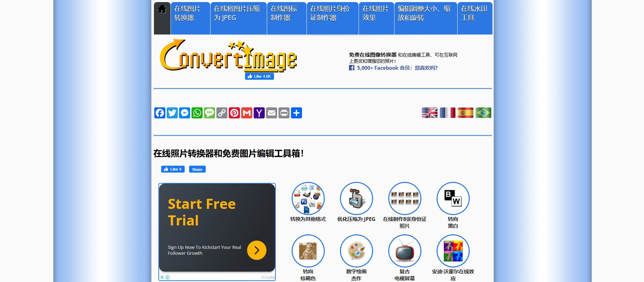Share via Messenger icon
The height and width of the screenshot is (282, 644).
tap(185, 113)
